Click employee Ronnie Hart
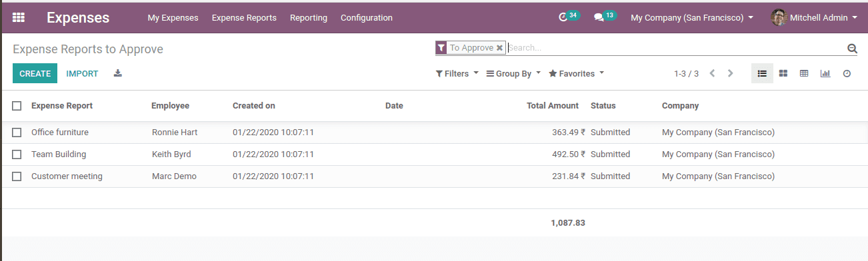The width and height of the screenshot is (868, 261). click(x=175, y=132)
